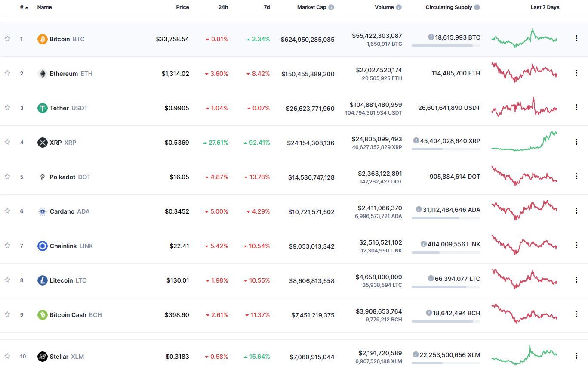Show info tooltip for Volume column
Image resolution: width=588 pixels, height=373 pixels.
(x=399, y=7)
